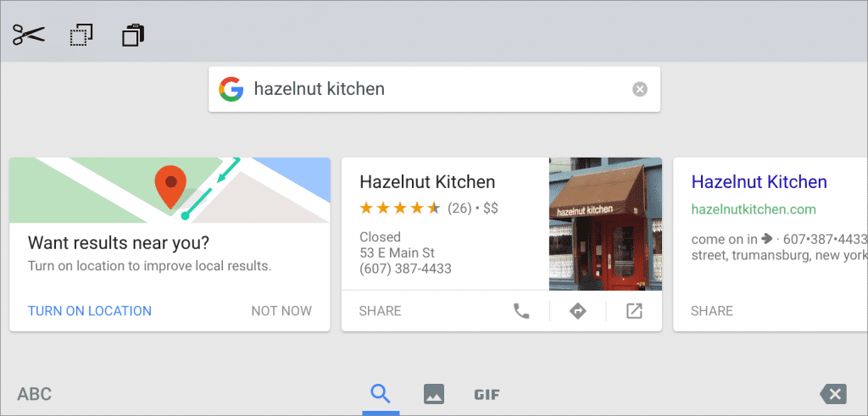The width and height of the screenshot is (868, 416).
Task: Open the GIF search tab
Action: (487, 395)
